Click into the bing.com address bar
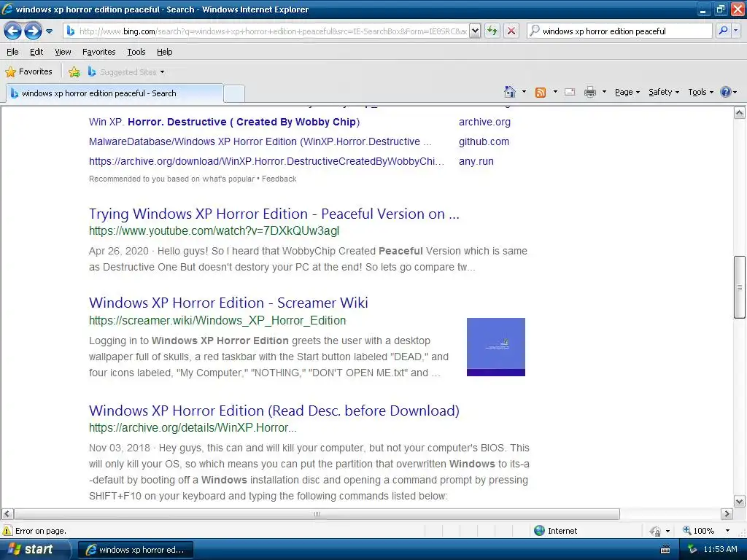The width and height of the screenshot is (747, 560). tap(271, 31)
